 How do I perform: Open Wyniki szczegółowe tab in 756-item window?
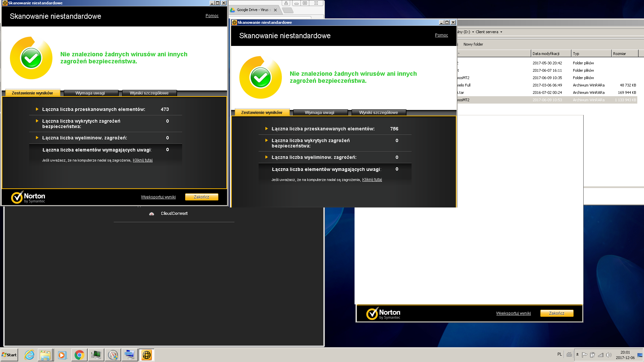[x=379, y=112]
